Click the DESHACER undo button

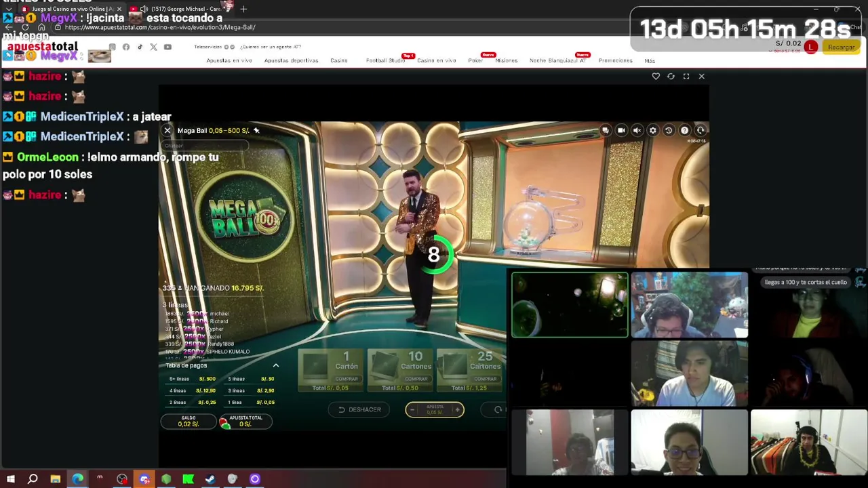tap(359, 409)
